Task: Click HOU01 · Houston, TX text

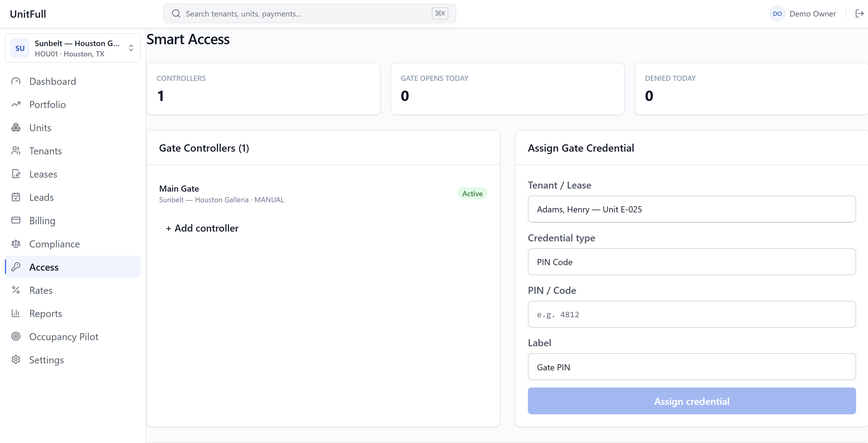Action: tap(69, 54)
